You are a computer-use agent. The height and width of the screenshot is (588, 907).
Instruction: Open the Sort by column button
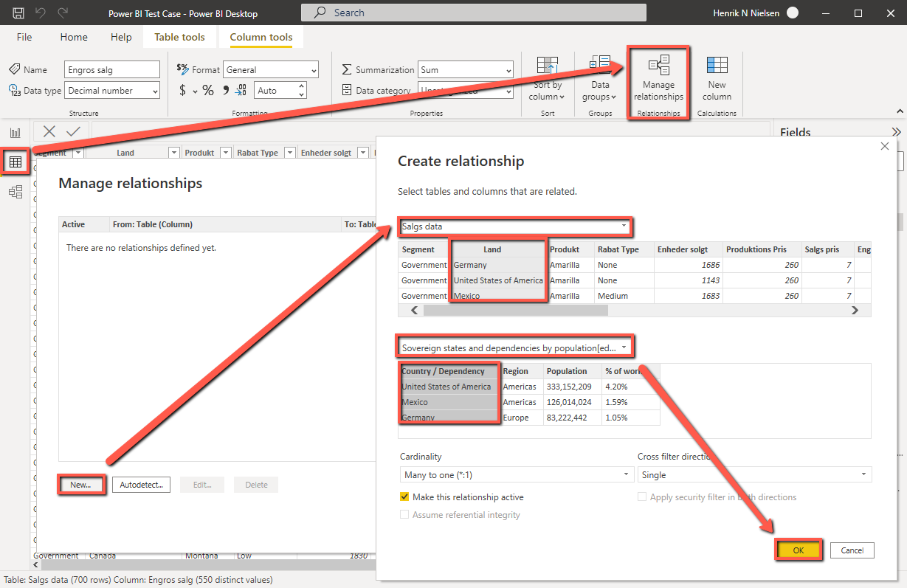pyautogui.click(x=548, y=78)
